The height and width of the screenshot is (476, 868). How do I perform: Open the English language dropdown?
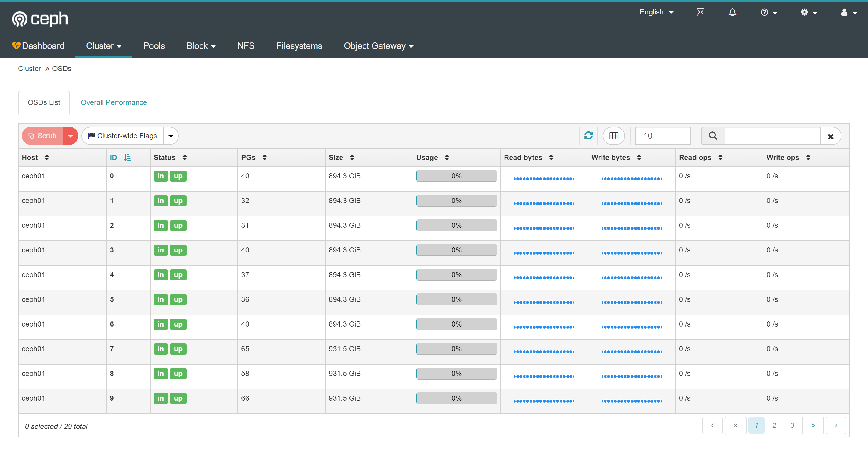point(656,12)
